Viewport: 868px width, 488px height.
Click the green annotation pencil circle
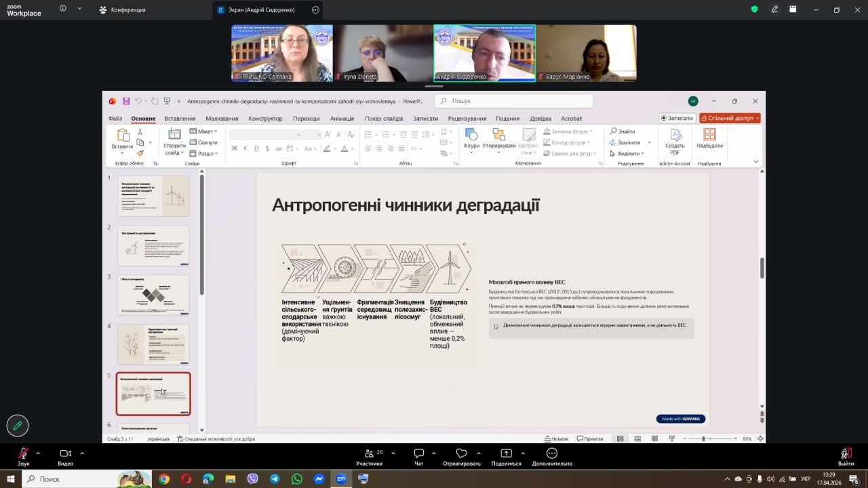(18, 425)
